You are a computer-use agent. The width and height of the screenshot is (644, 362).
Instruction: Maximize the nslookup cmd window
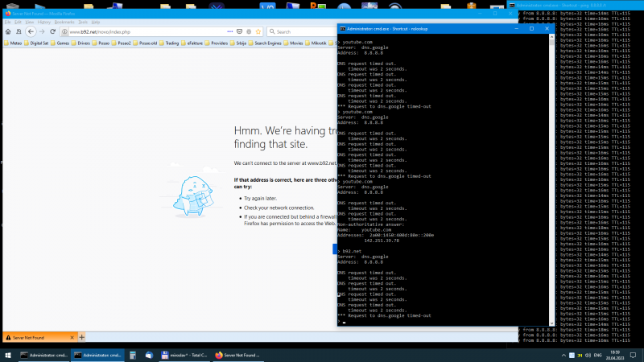(x=531, y=29)
